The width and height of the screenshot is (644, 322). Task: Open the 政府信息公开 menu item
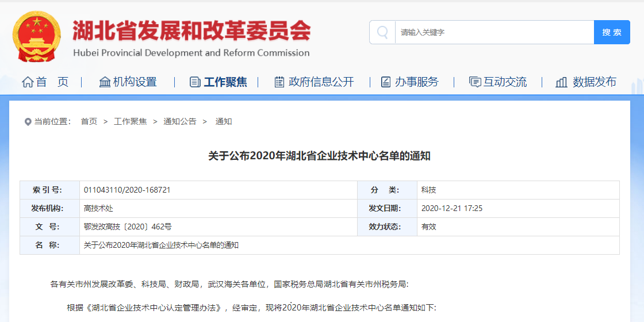pos(321,82)
